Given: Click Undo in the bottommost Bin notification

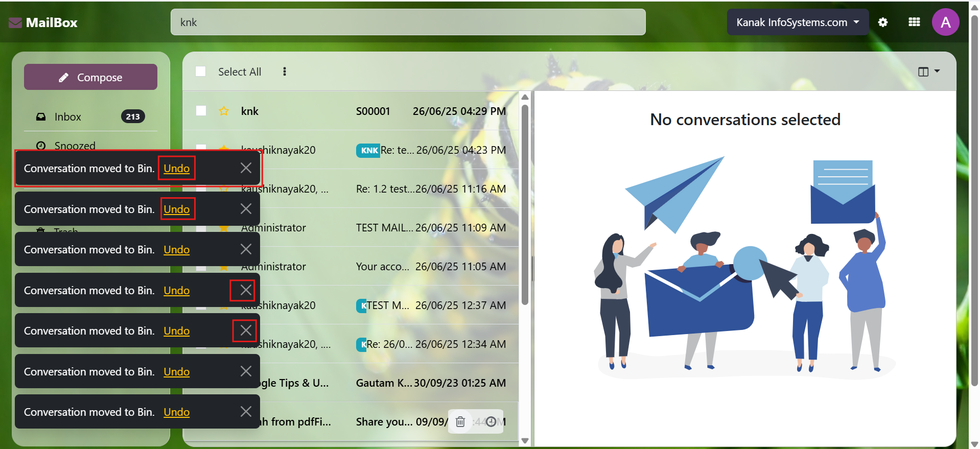Looking at the screenshot, I should click(x=177, y=412).
